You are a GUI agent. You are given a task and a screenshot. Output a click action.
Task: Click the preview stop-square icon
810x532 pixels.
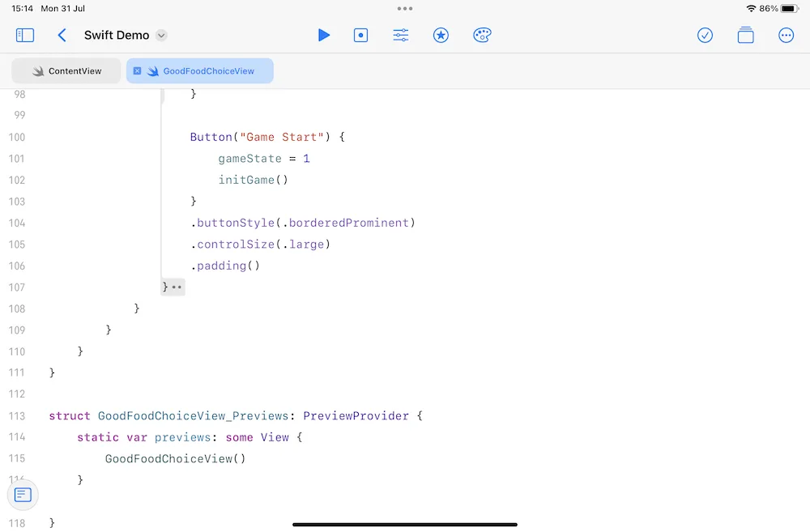point(360,35)
